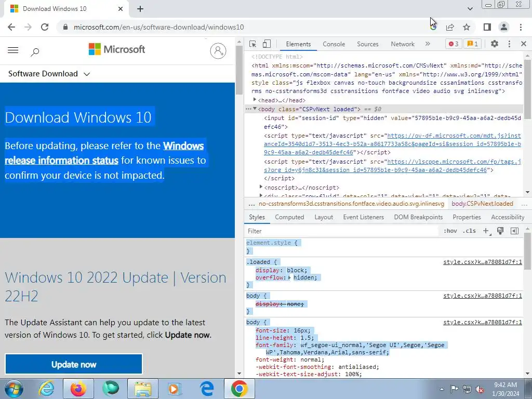The width and height of the screenshot is (532, 399).
Task: Close the DevTools panel
Action: 524,44
